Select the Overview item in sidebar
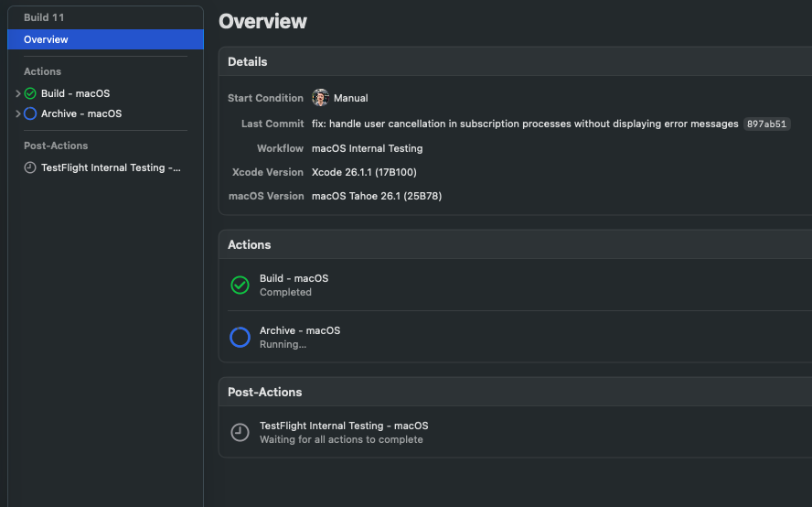 [46, 39]
